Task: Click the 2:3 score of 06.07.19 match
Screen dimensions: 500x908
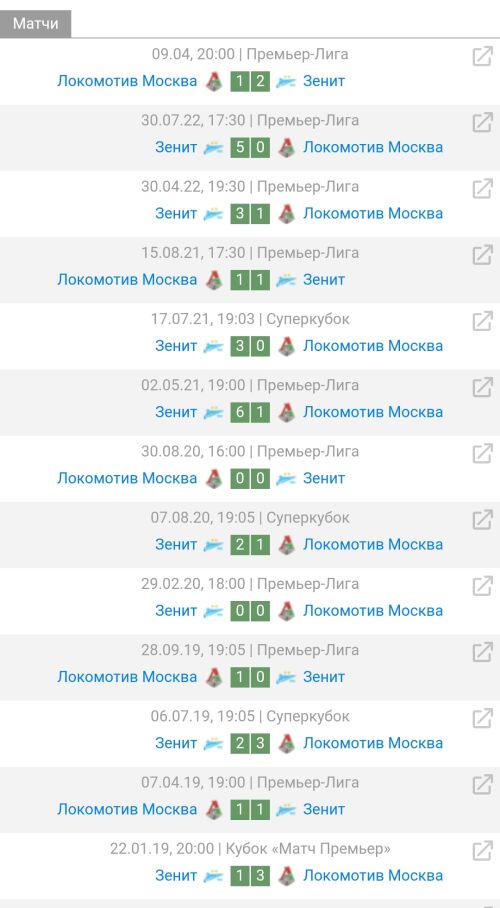Action: [x=250, y=743]
